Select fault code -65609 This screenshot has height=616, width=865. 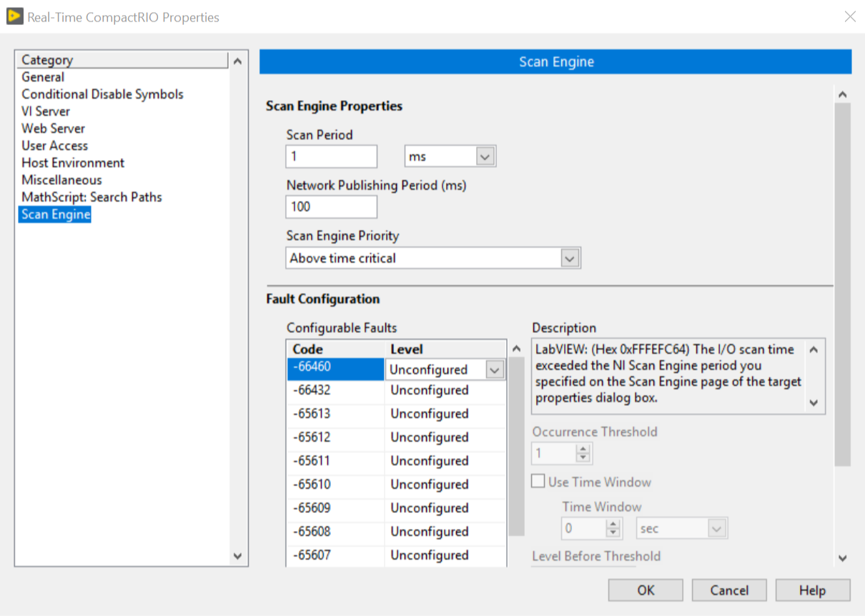(335, 508)
